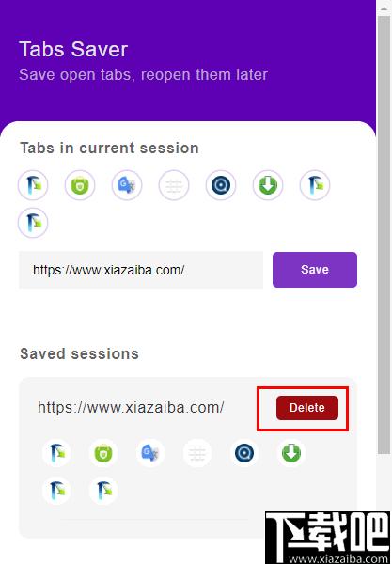The height and width of the screenshot is (564, 392).
Task: Click the scrollbar up arrow
Action: pyautogui.click(x=384, y=8)
